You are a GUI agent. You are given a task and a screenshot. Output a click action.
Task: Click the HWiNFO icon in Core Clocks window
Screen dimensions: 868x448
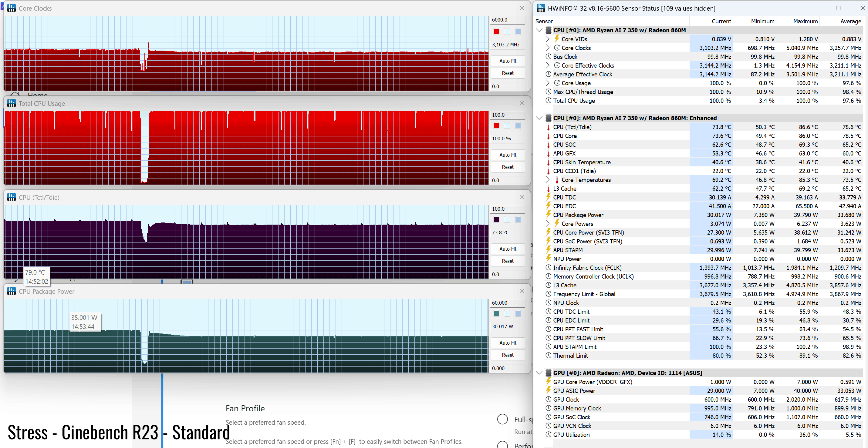(12, 8)
